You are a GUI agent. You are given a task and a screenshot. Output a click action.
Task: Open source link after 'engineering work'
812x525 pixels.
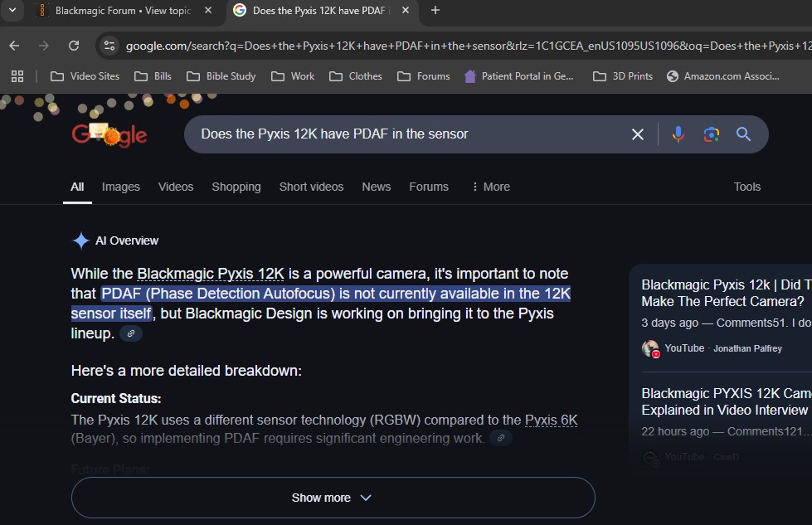(501, 439)
